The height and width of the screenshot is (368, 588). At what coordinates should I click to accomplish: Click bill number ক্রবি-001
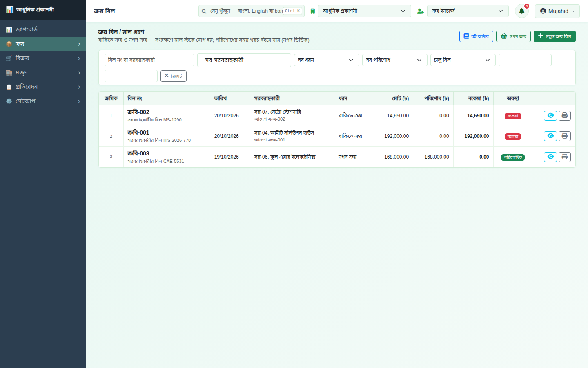[138, 132]
